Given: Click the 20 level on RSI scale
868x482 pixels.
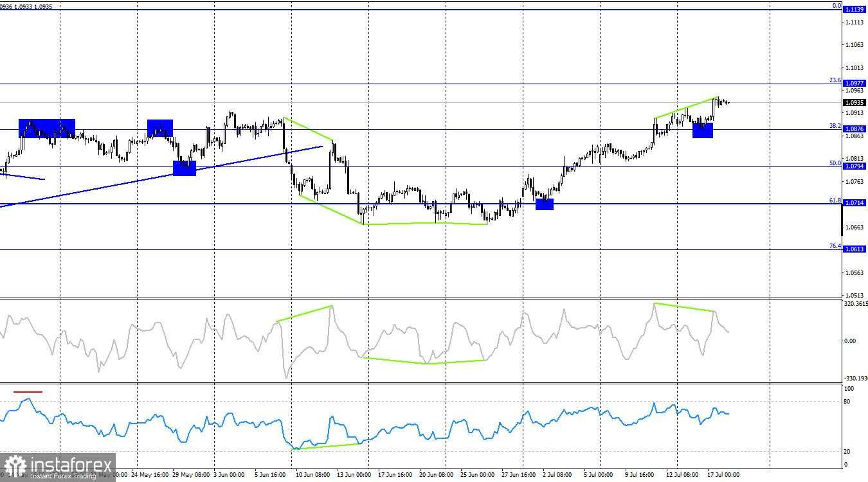Looking at the screenshot, I should click(x=847, y=452).
